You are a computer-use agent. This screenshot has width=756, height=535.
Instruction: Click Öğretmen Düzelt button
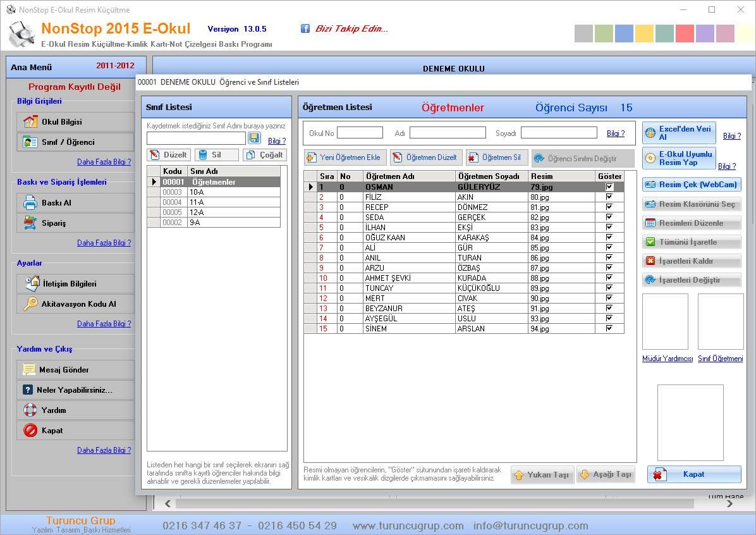tap(426, 157)
